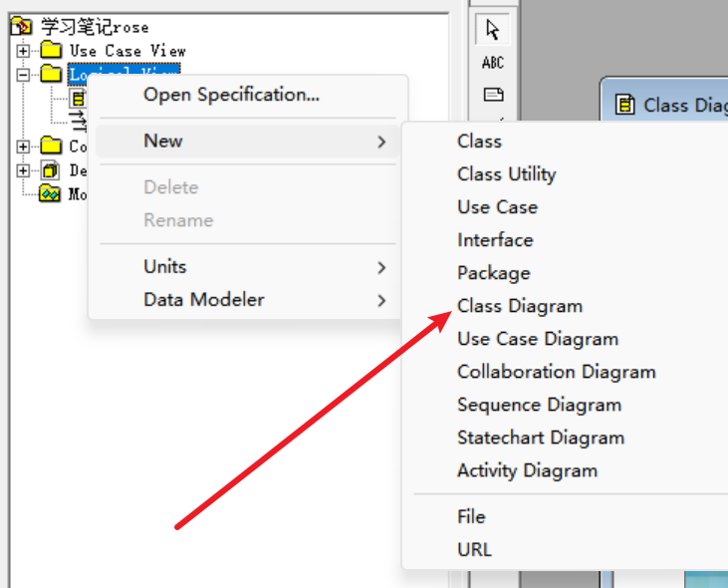This screenshot has height=588, width=728.
Task: Click the 学习笔记rose model root icon
Action: pyautogui.click(x=22, y=27)
